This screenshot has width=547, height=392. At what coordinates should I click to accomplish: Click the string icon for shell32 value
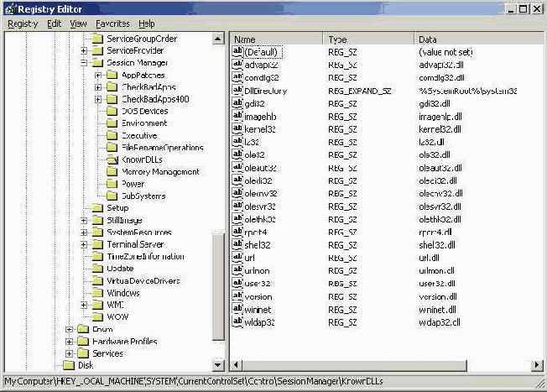pyautogui.click(x=237, y=245)
